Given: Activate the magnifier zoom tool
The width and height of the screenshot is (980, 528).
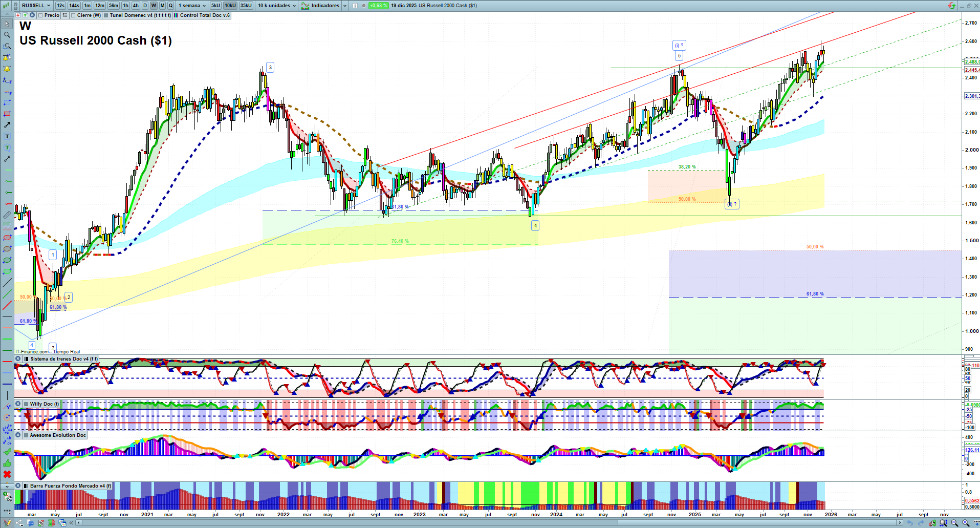Looking at the screenshot, I should (7, 35).
